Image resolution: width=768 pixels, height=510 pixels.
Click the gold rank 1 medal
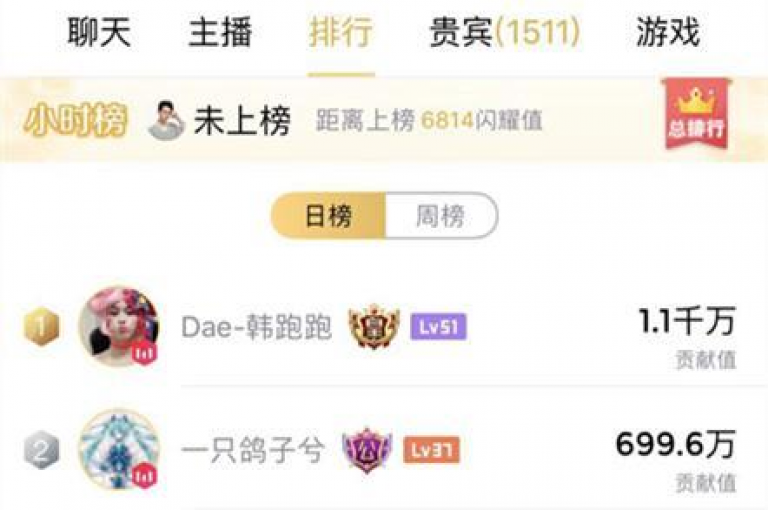pyautogui.click(x=42, y=327)
